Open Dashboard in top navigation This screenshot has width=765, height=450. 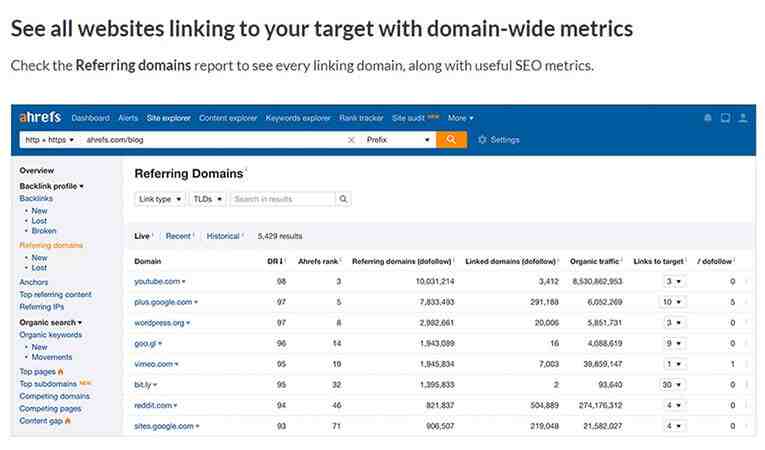[x=90, y=118]
